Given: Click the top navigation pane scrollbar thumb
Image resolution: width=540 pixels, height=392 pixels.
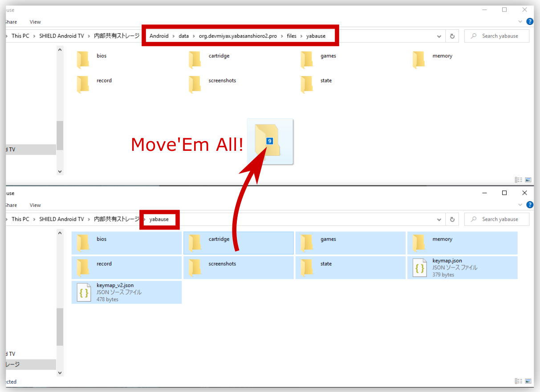Looking at the screenshot, I should pyautogui.click(x=60, y=136).
